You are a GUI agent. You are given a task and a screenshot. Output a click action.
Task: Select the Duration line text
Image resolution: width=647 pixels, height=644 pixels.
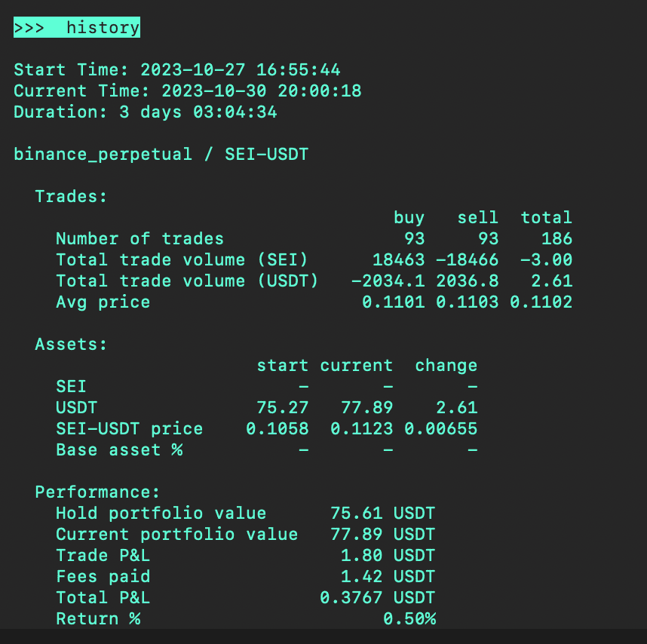coord(145,112)
